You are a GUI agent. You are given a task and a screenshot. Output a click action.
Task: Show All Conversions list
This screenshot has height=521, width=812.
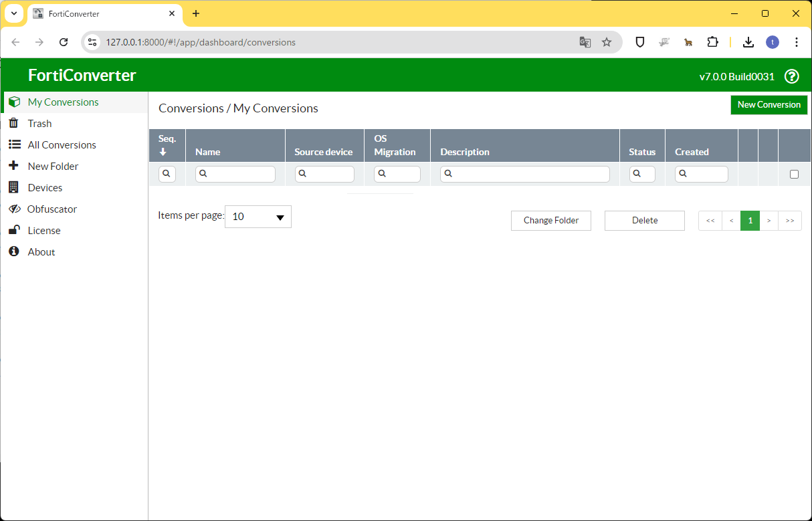62,145
